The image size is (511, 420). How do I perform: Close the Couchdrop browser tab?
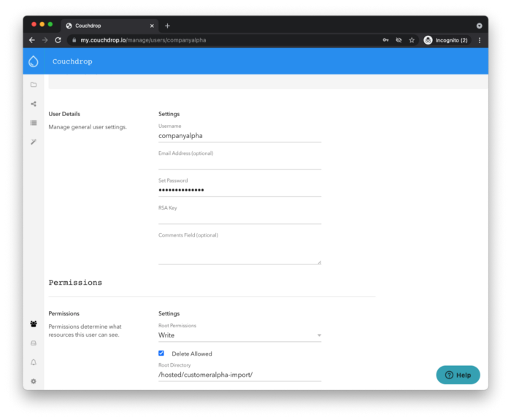(x=152, y=26)
